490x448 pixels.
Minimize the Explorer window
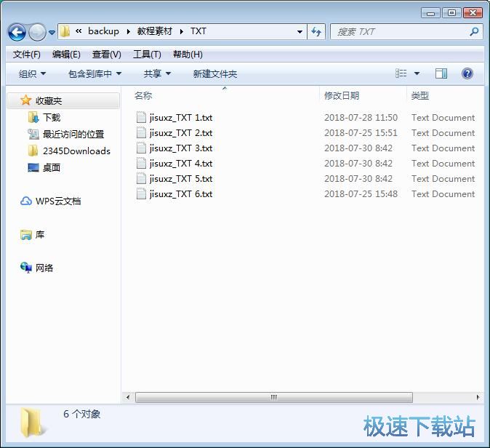point(430,13)
